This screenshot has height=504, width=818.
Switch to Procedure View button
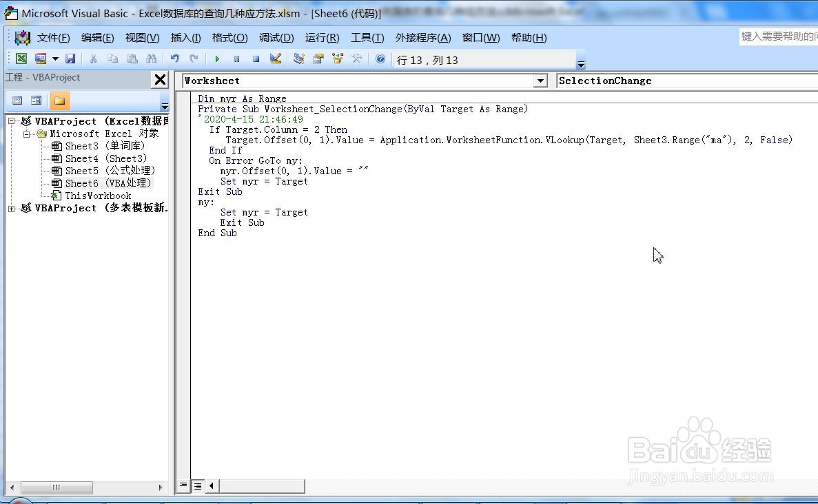pos(183,486)
